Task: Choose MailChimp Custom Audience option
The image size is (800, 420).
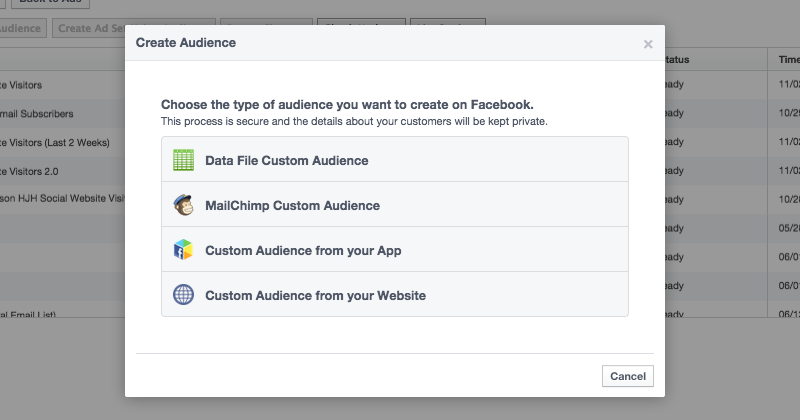Action: (292, 205)
